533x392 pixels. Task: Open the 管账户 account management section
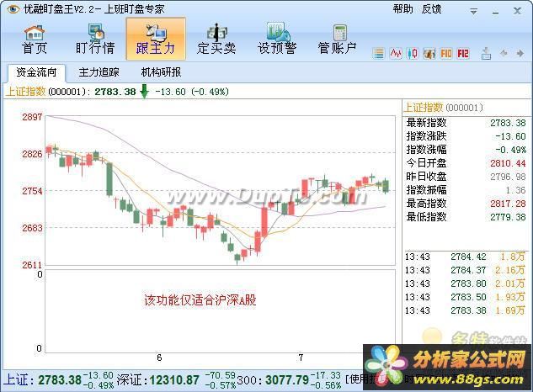[x=337, y=40]
